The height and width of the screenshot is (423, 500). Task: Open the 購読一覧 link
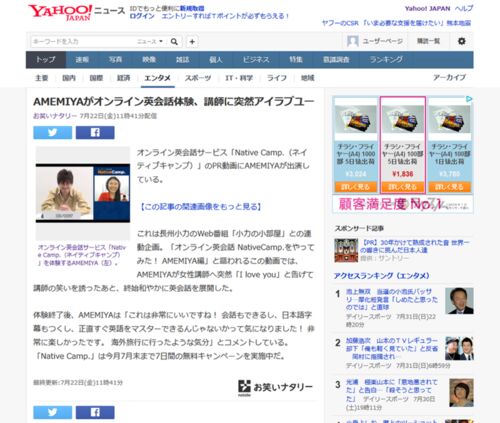click(428, 41)
